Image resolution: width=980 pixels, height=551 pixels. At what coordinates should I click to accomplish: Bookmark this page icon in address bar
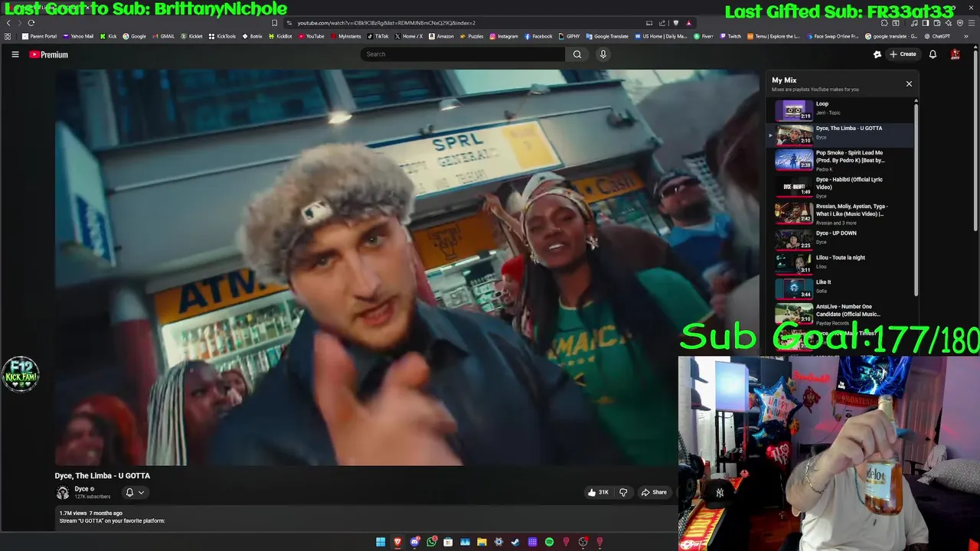coord(275,23)
